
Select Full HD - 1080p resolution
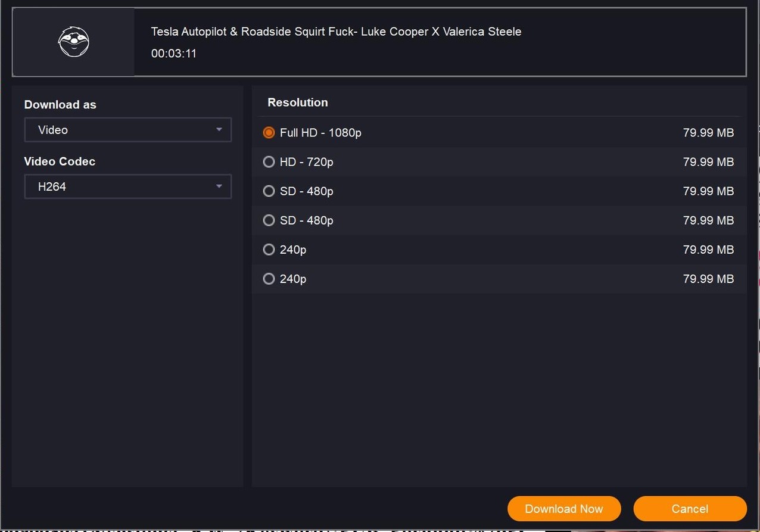(x=269, y=133)
